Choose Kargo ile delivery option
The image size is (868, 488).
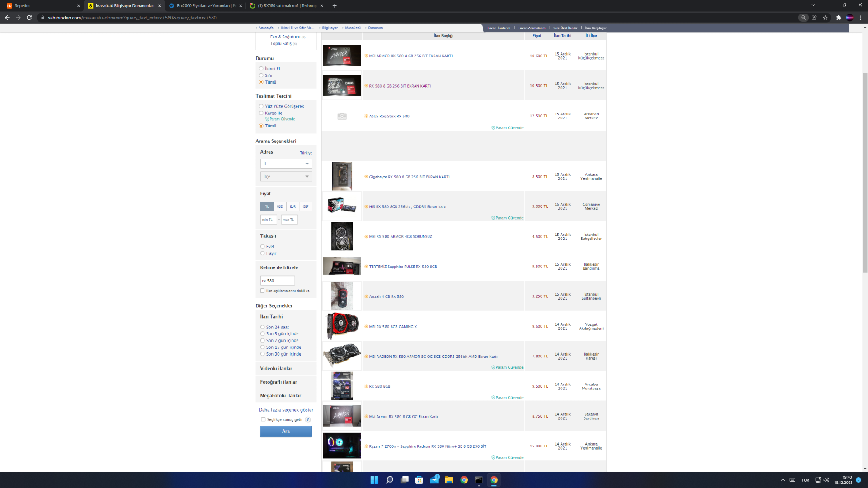261,113
